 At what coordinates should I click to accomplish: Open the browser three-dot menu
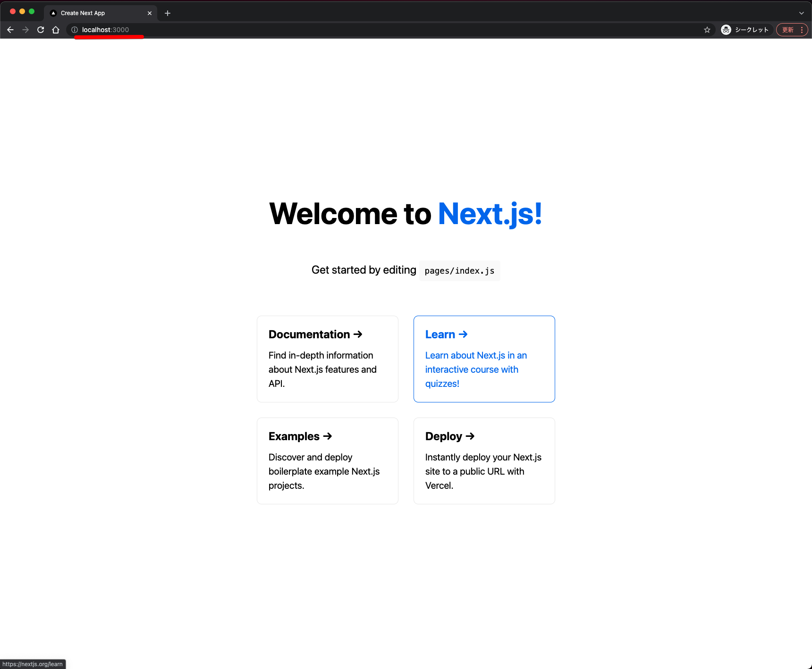point(802,30)
